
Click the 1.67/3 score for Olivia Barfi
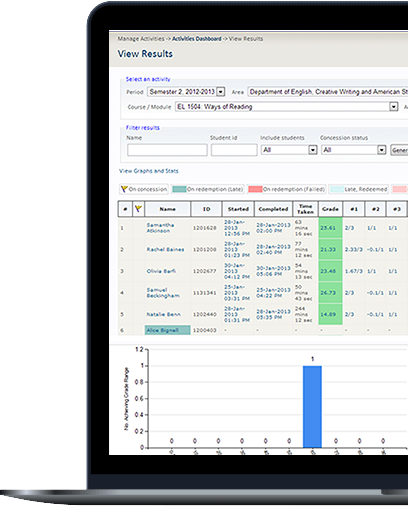(x=353, y=271)
